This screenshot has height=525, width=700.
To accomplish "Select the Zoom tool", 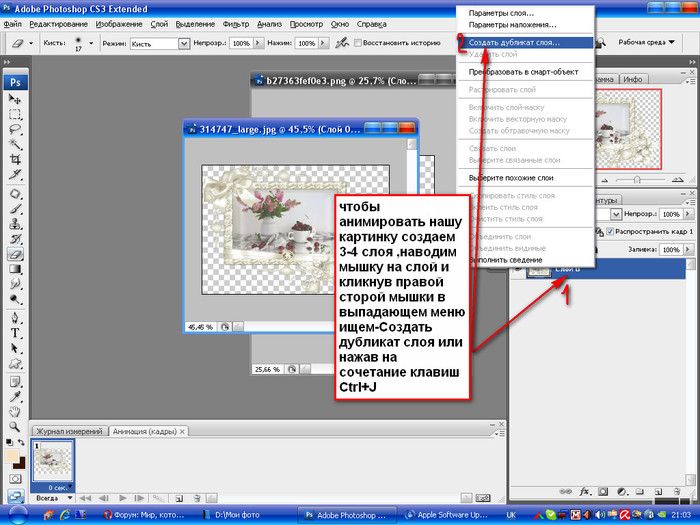I will point(16,426).
